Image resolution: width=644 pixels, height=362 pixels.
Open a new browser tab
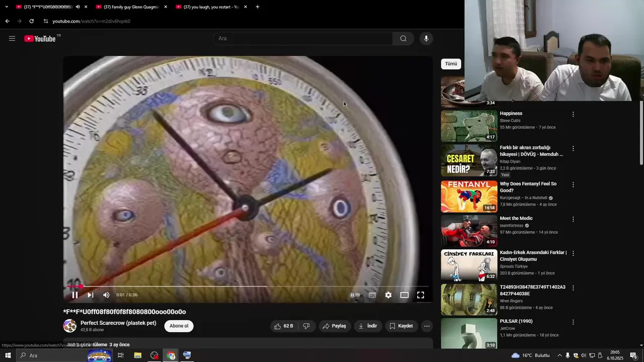tap(258, 7)
